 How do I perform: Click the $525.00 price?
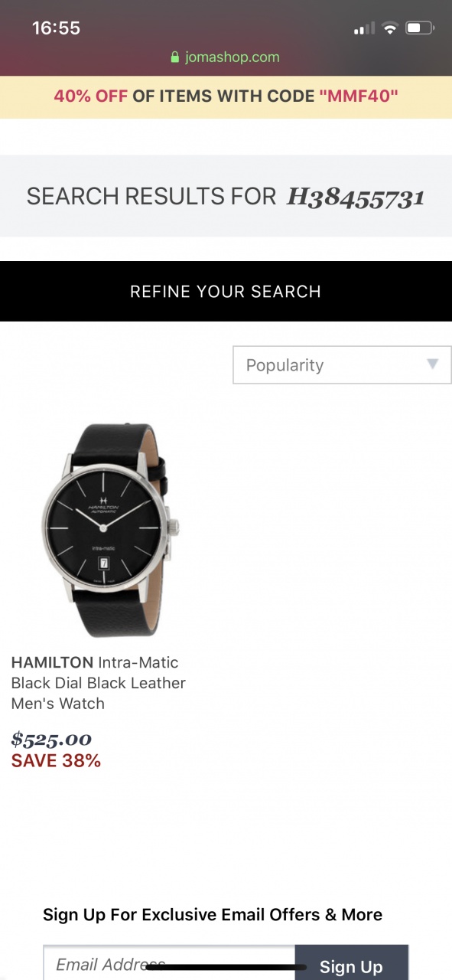[51, 740]
